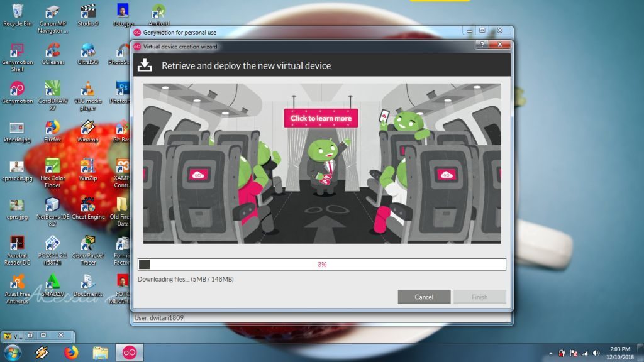644x362 pixels.
Task: Open Avast Free Antivirus desktop shortcut
Action: (x=17, y=289)
